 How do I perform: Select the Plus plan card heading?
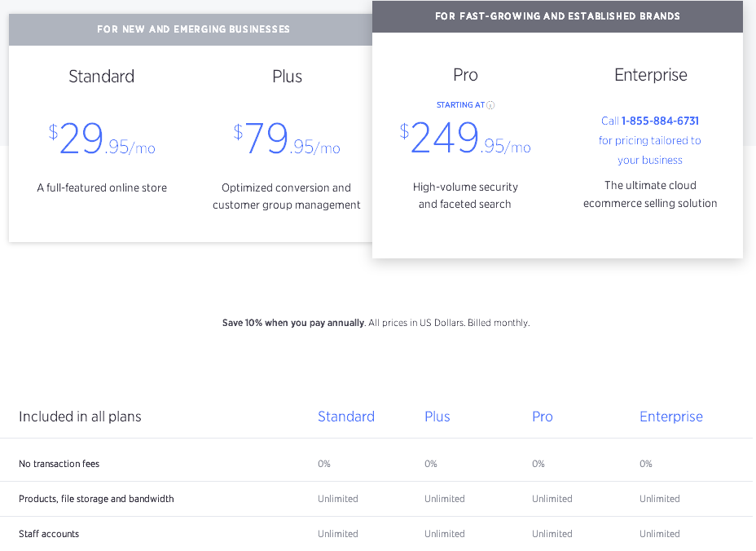(287, 76)
